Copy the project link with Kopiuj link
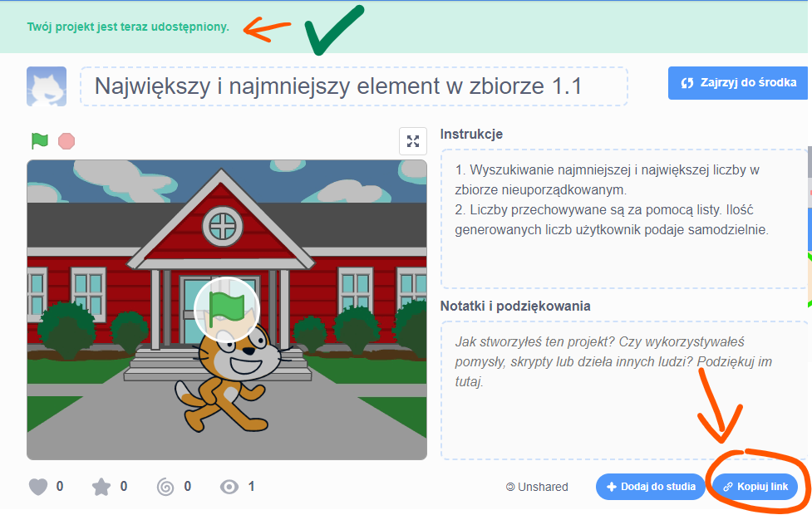Screen dimensions: 812x515 coord(755,487)
